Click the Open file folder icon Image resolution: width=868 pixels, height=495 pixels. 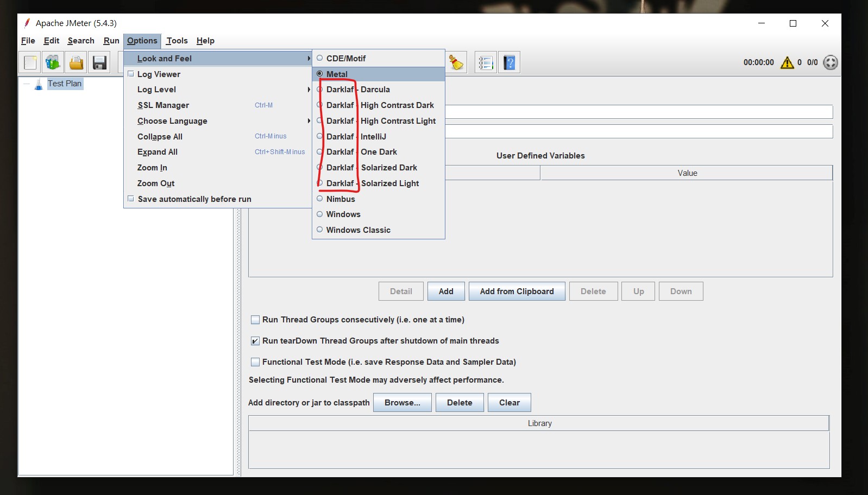pyautogui.click(x=76, y=62)
